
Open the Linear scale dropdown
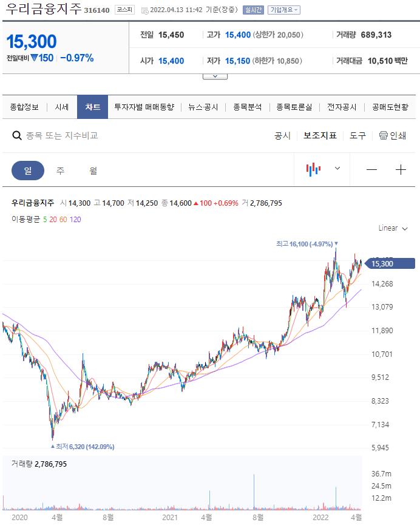point(393,228)
